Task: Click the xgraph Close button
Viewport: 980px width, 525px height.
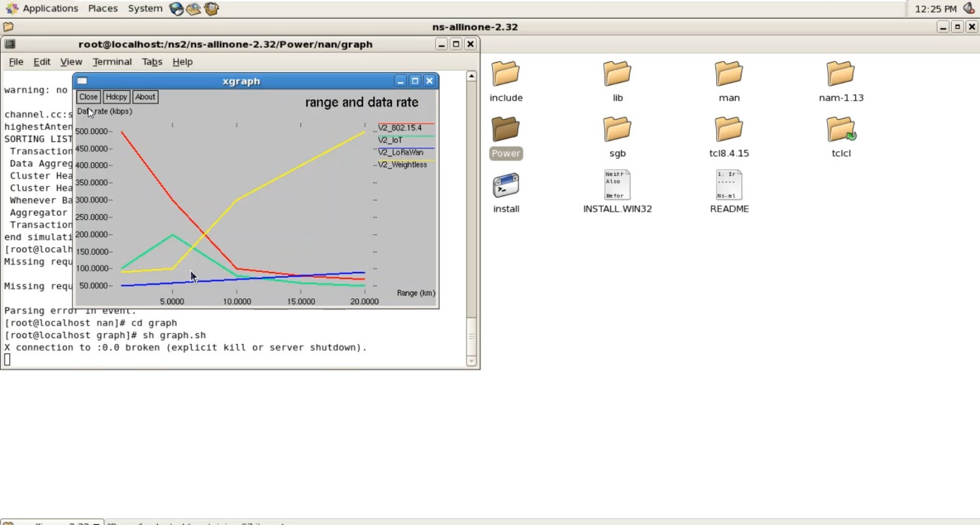Action: point(88,97)
